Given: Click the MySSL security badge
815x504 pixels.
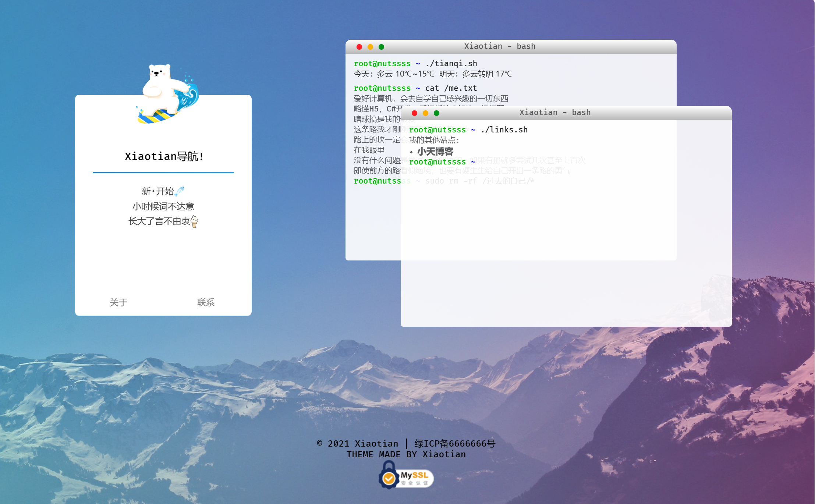Looking at the screenshot, I should pos(406,475).
